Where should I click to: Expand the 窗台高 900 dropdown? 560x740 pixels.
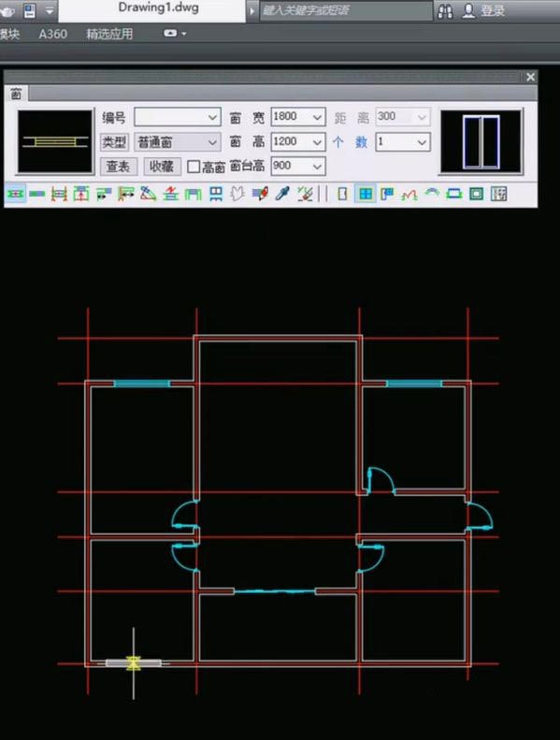(x=317, y=167)
